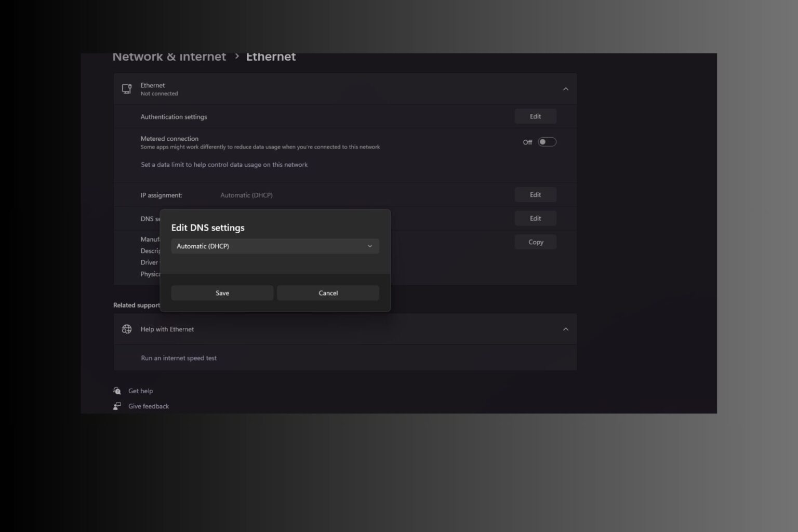Click the Ethernet page title

coord(271,57)
